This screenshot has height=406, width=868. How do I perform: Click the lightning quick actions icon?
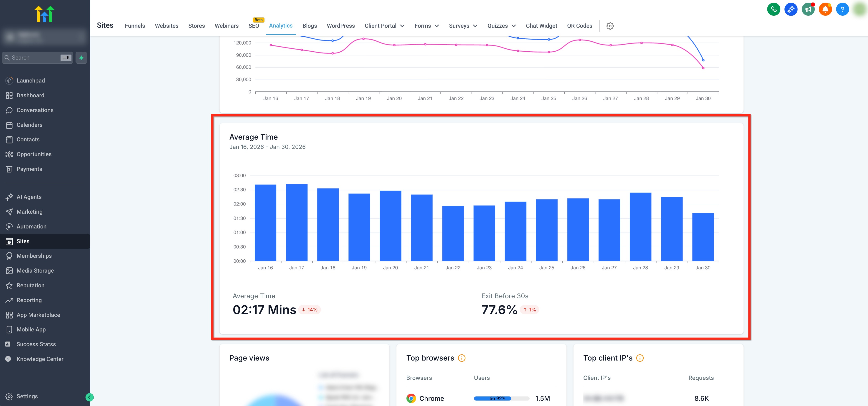pyautogui.click(x=81, y=58)
